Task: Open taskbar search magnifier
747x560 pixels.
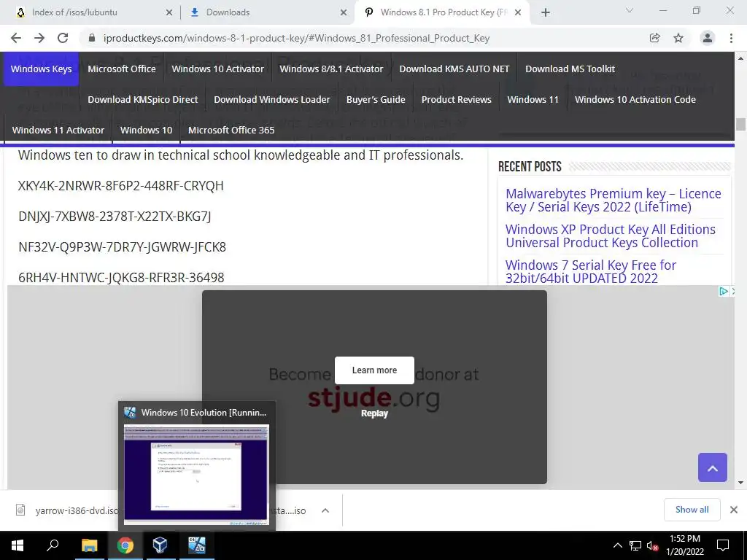Action: click(53, 545)
